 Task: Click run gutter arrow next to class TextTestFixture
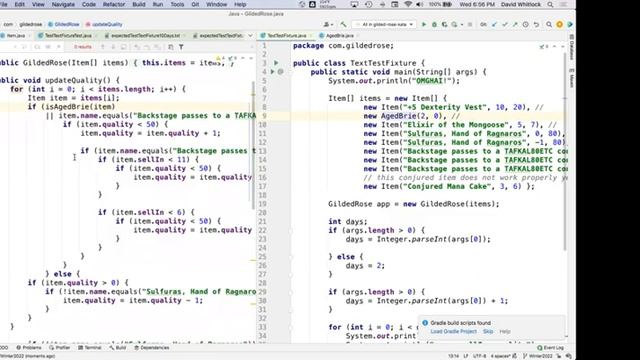(x=276, y=63)
